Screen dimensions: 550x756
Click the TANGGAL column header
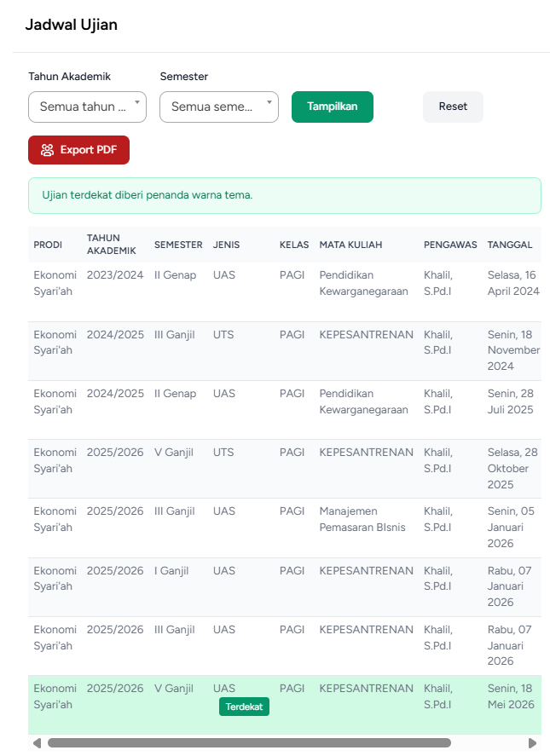click(510, 245)
